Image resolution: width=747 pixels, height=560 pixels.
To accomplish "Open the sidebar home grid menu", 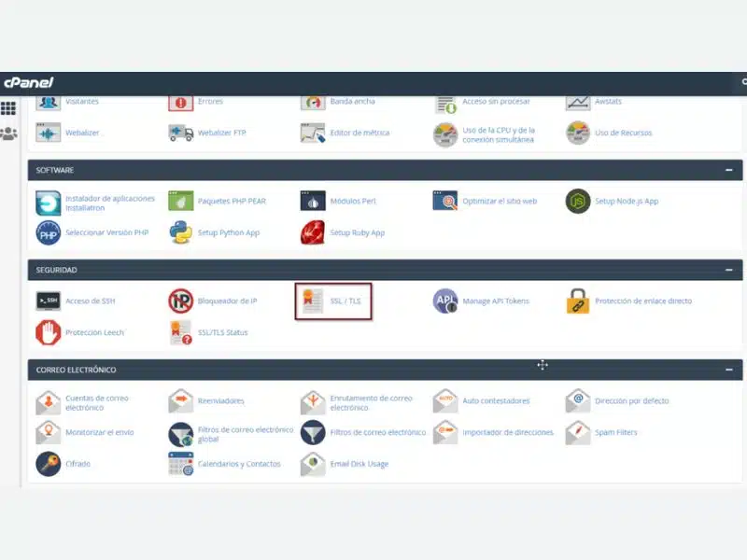I will [8, 108].
